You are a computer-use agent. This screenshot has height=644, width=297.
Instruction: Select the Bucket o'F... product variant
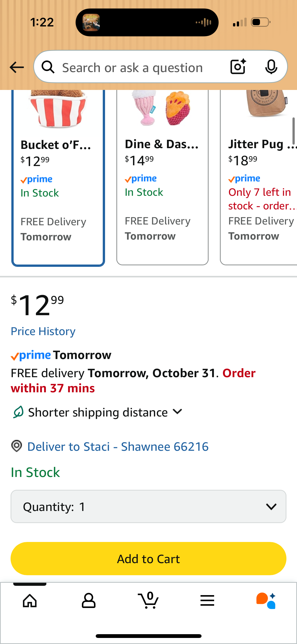pyautogui.click(x=58, y=176)
